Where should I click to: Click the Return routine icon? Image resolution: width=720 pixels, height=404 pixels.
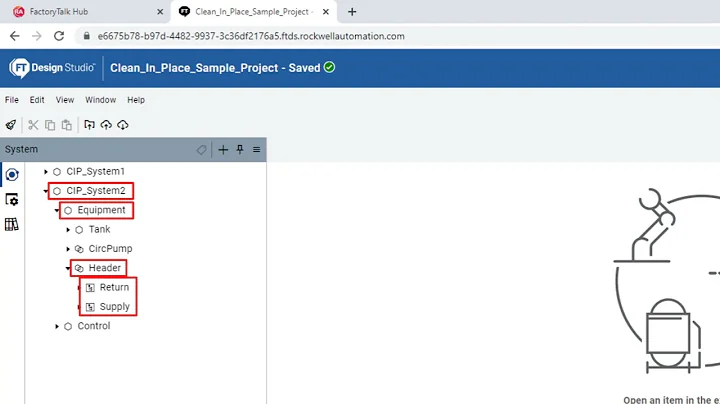90,288
